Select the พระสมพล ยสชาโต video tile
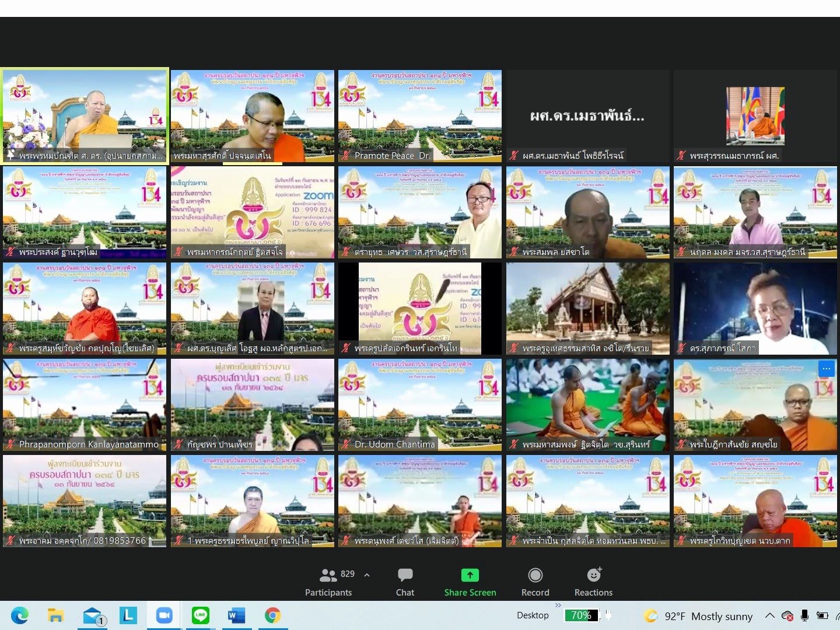Viewport: 840px width, 630px height. 588,212
